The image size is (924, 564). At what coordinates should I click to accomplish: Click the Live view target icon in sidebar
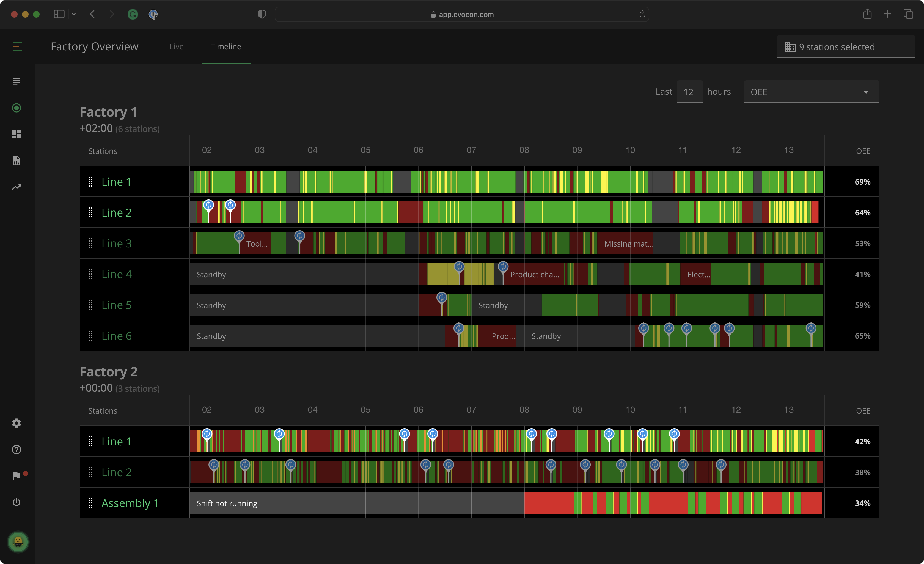[x=16, y=108]
